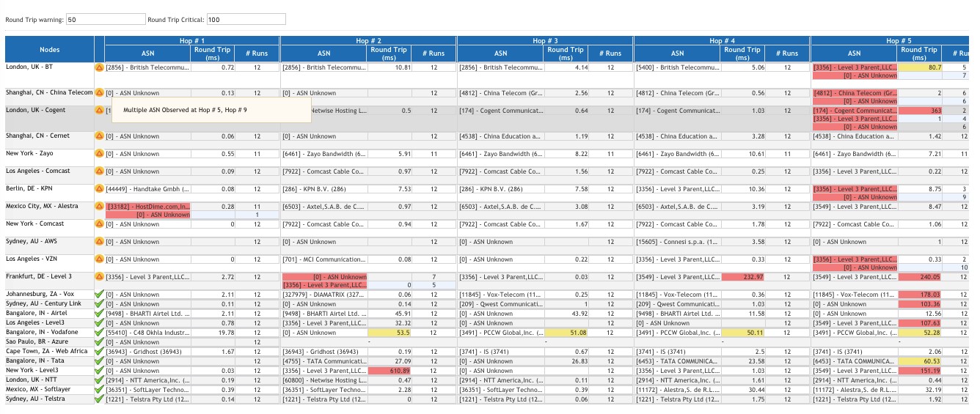
Task: Select the yellow 80.7 round trip cell
Action: coord(919,67)
